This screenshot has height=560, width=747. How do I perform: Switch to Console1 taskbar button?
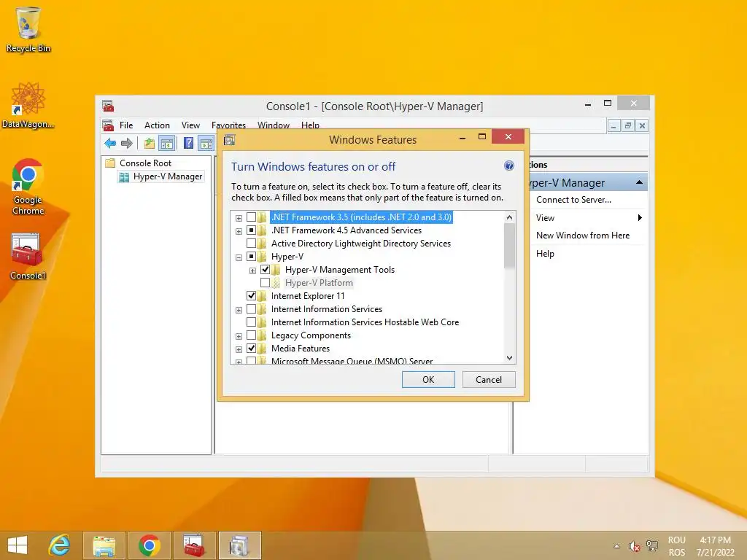[x=194, y=545]
